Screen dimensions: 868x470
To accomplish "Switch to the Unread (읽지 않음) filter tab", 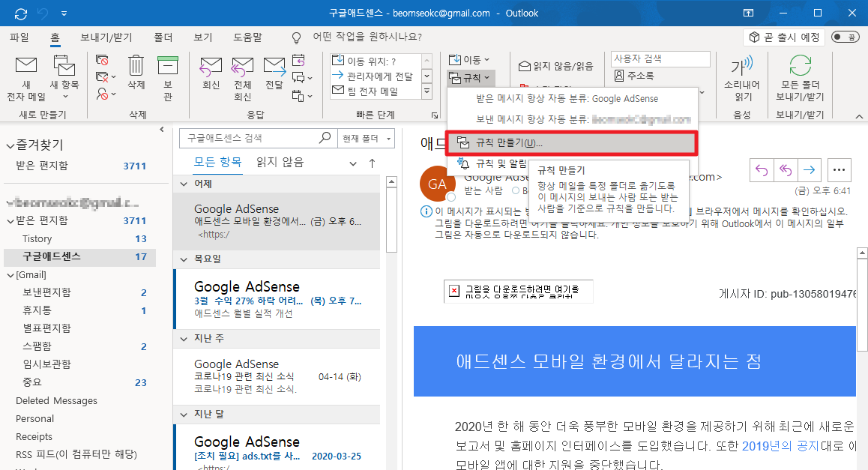I will tap(280, 162).
